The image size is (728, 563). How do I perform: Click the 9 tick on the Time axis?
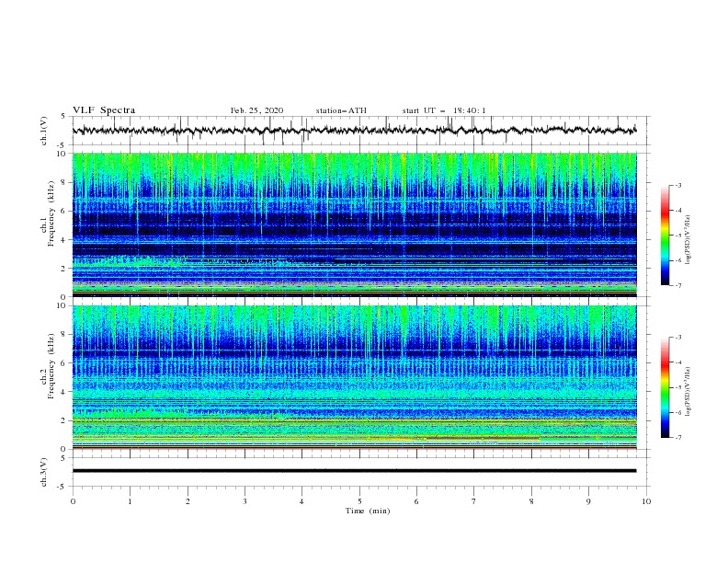[588, 501]
